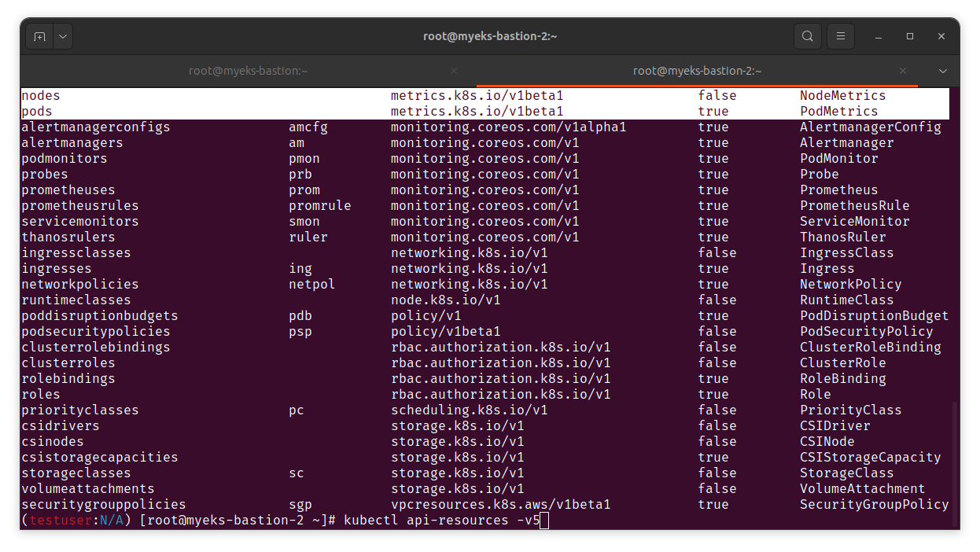
Task: Click the 'prb' shortname
Action: 300,174
